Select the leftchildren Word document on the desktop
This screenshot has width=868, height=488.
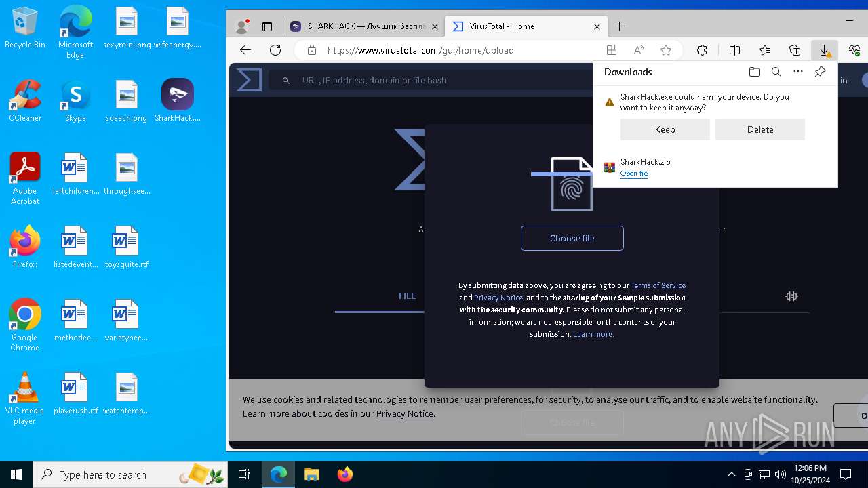(x=75, y=174)
